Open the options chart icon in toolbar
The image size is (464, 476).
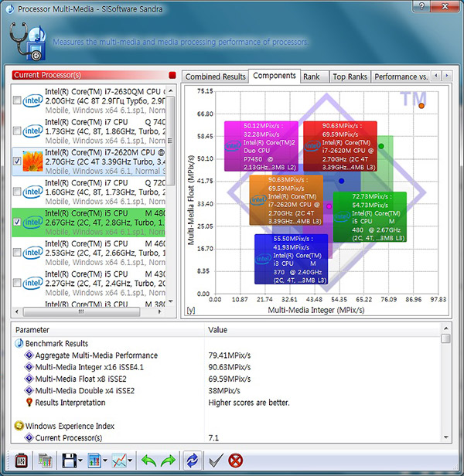46,461
